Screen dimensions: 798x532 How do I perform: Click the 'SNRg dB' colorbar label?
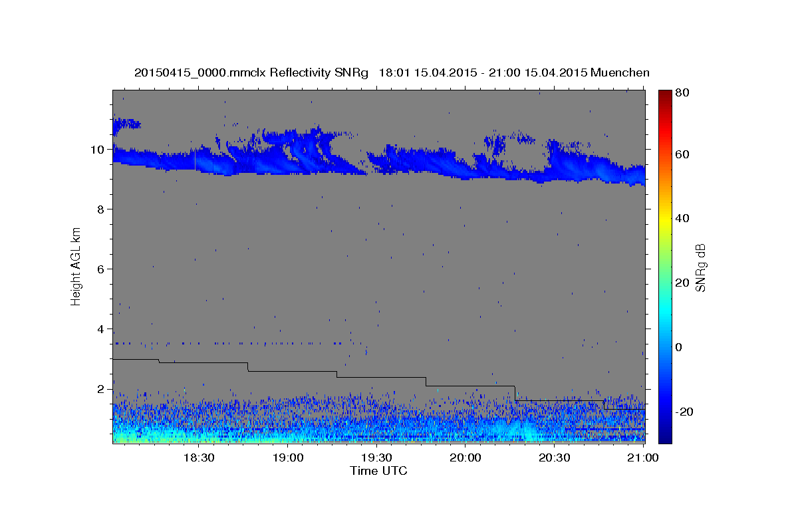tap(700, 268)
